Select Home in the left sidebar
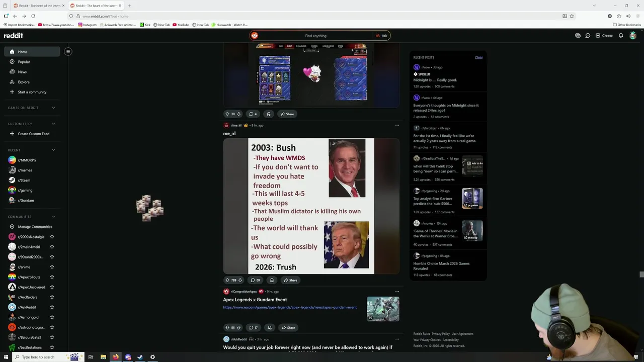Viewport: 644px width, 362px height. click(x=32, y=51)
